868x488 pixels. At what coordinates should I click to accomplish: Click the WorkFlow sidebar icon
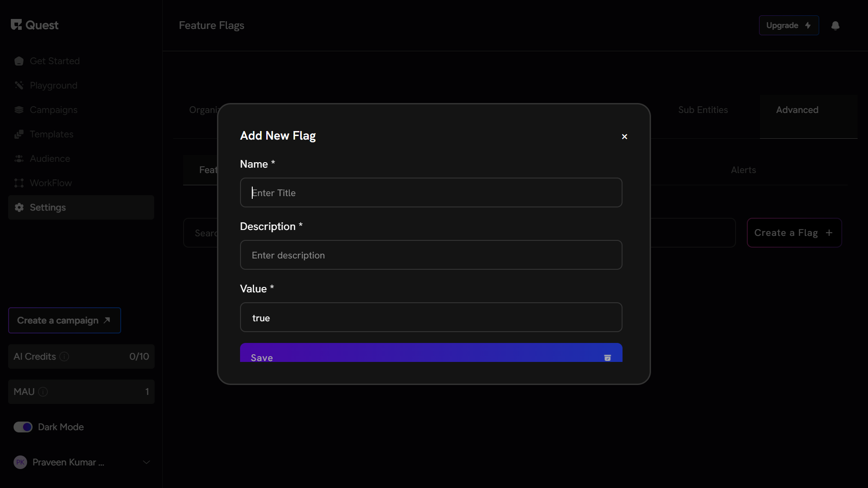[x=19, y=183]
